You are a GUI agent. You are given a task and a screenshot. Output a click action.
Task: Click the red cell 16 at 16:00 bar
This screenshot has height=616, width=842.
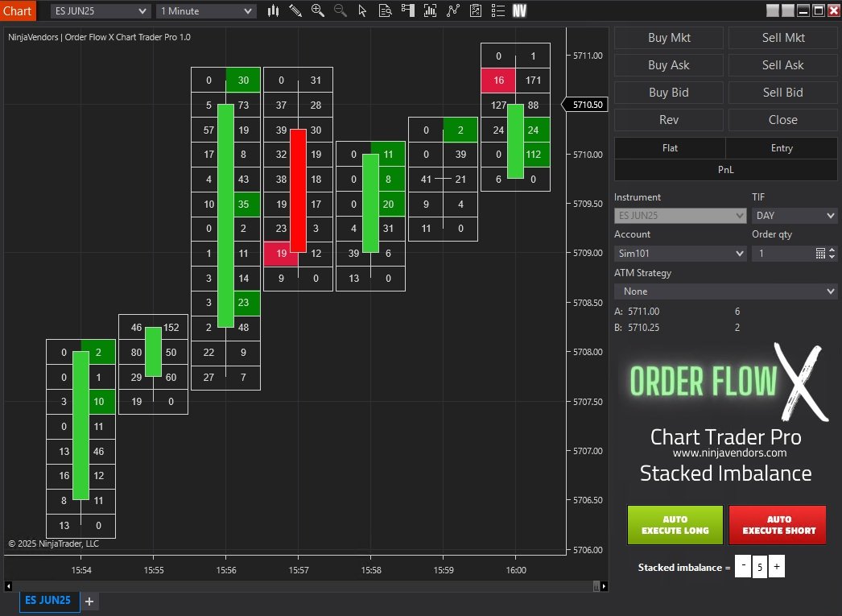[498, 80]
